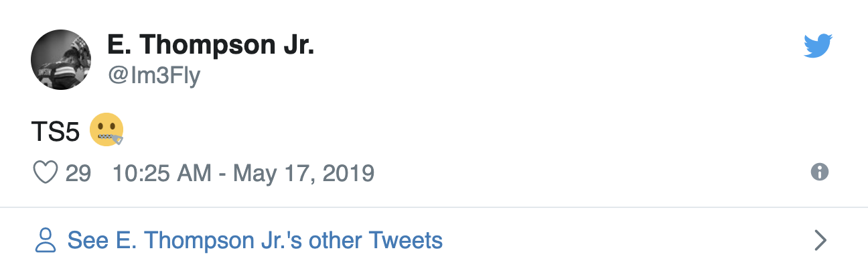Click the May 17, 2019 date
The height and width of the screenshot is (267, 868).
click(x=303, y=174)
